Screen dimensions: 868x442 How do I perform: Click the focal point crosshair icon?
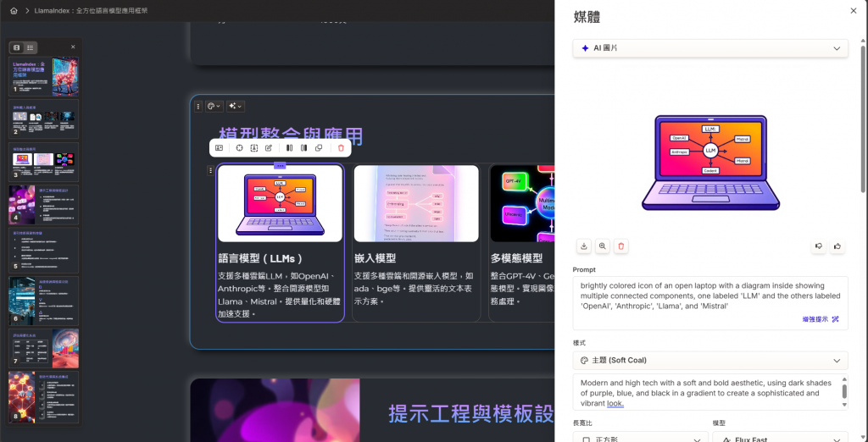pyautogui.click(x=239, y=148)
